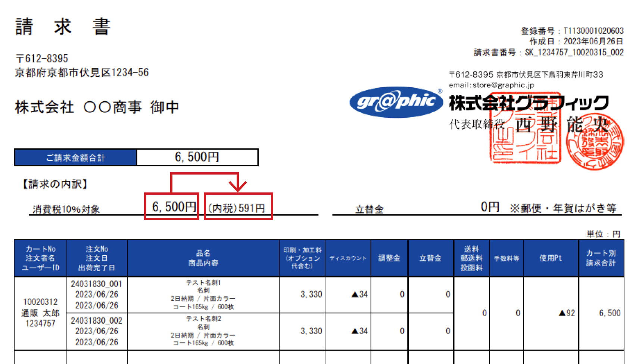Select registration number T1130001020603
The width and height of the screenshot is (639, 364).
coord(593,31)
